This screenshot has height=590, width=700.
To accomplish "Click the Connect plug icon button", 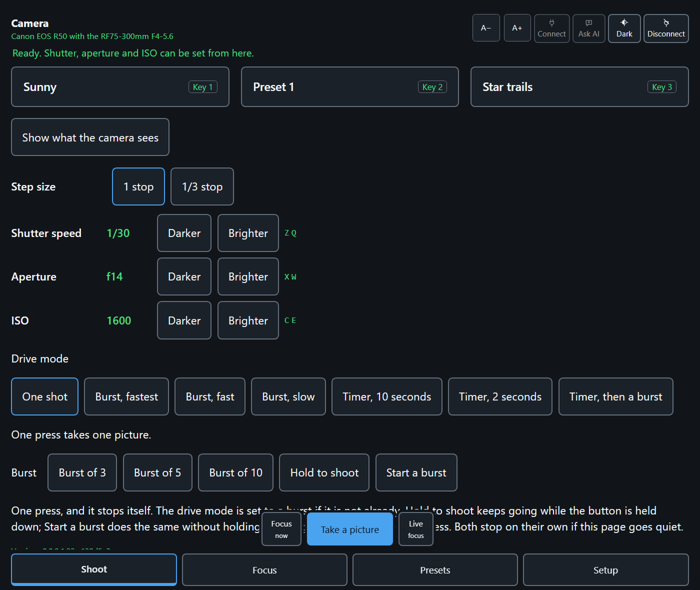I will tap(551, 28).
